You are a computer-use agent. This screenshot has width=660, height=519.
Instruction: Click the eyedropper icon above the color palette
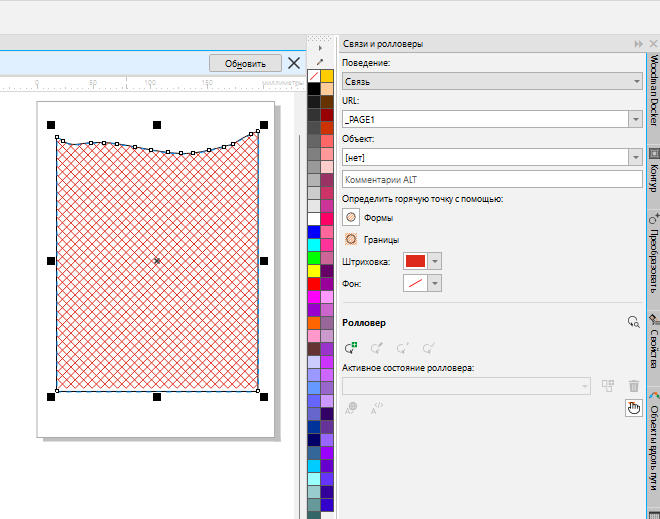point(321,62)
